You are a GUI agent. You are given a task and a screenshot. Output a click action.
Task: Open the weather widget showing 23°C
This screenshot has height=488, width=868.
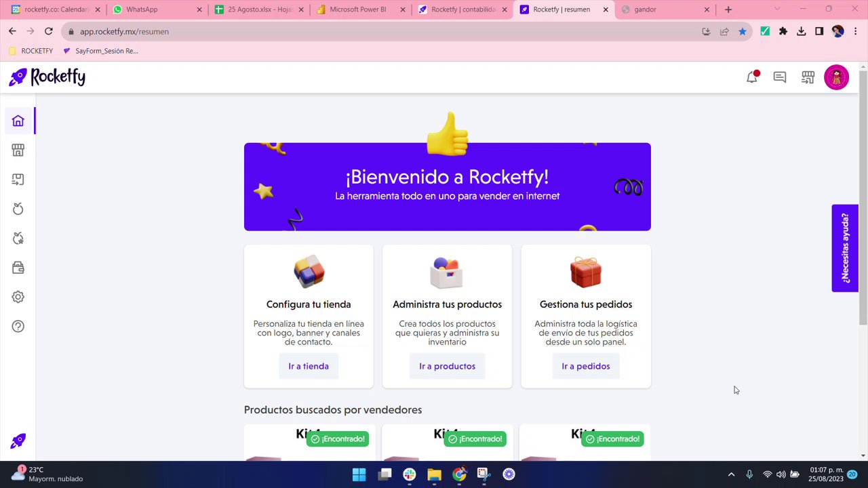tap(46, 474)
